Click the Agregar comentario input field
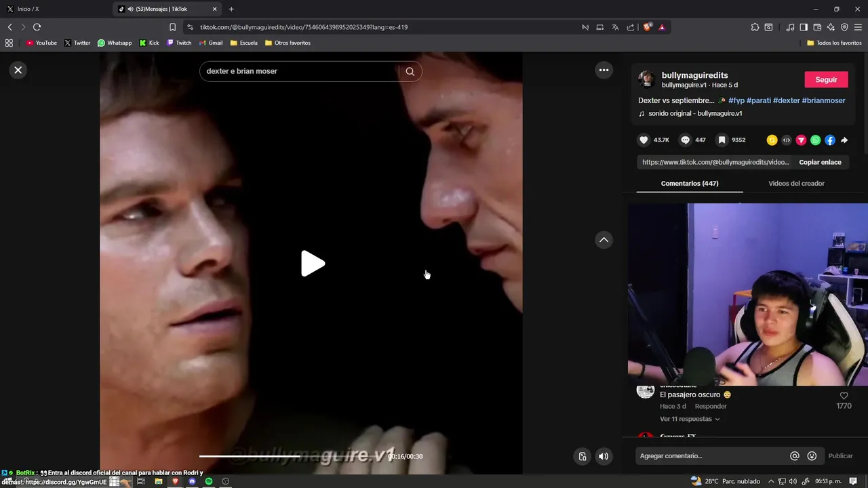 coord(712,456)
